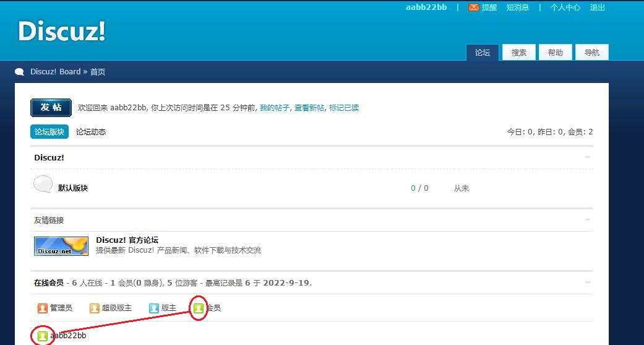Open the 我的帖子 link
644x345 pixels.
coord(274,108)
